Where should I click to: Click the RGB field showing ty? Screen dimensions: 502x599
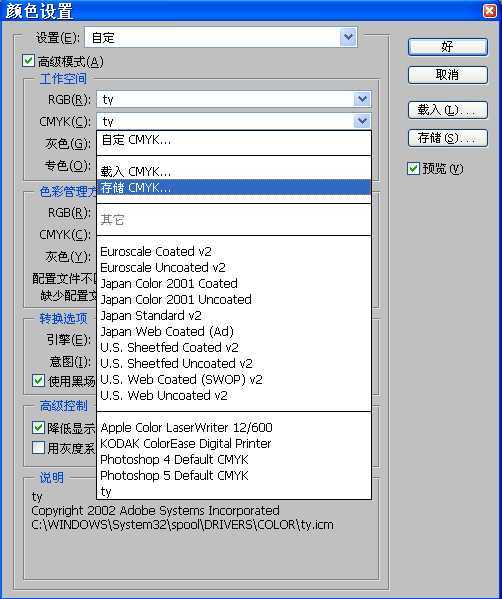pos(233,99)
